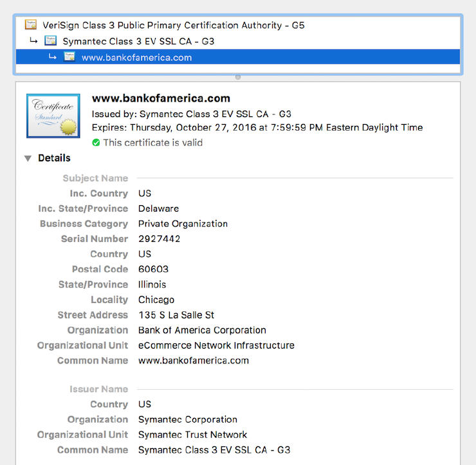Click the Illinois value
476x465 pixels.
point(152,284)
